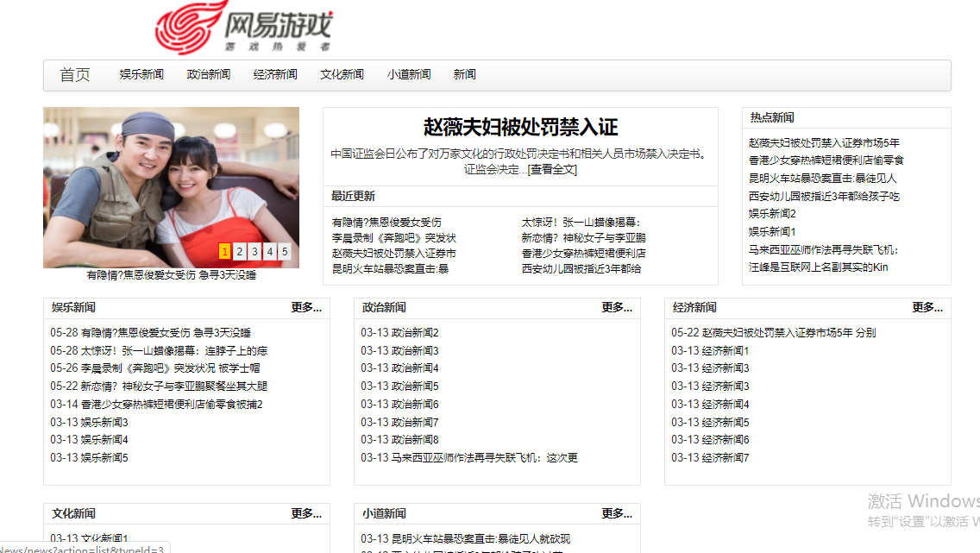
Task: Open the 首页 nav item
Action: (x=75, y=75)
